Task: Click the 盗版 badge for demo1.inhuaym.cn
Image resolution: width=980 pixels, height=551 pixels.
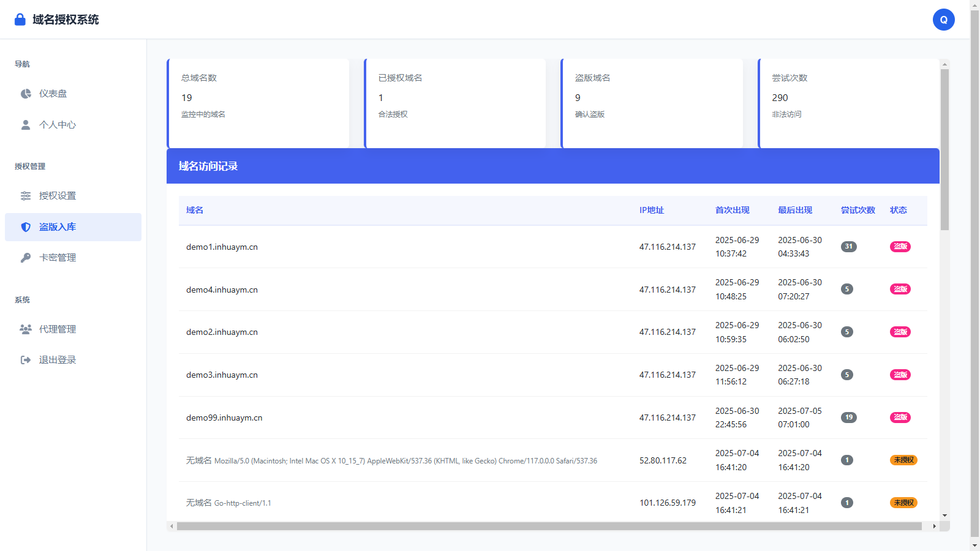Action: 900,247
